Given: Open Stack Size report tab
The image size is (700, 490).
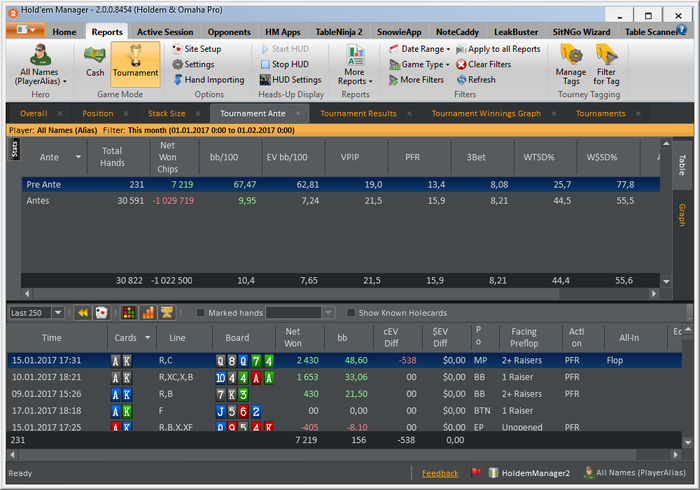Looking at the screenshot, I should (167, 113).
